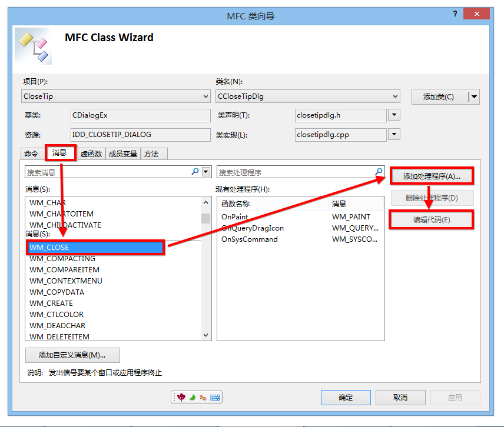Click the message list scrollbar thumb
The width and height of the screenshot is (504, 427).
pos(205,218)
